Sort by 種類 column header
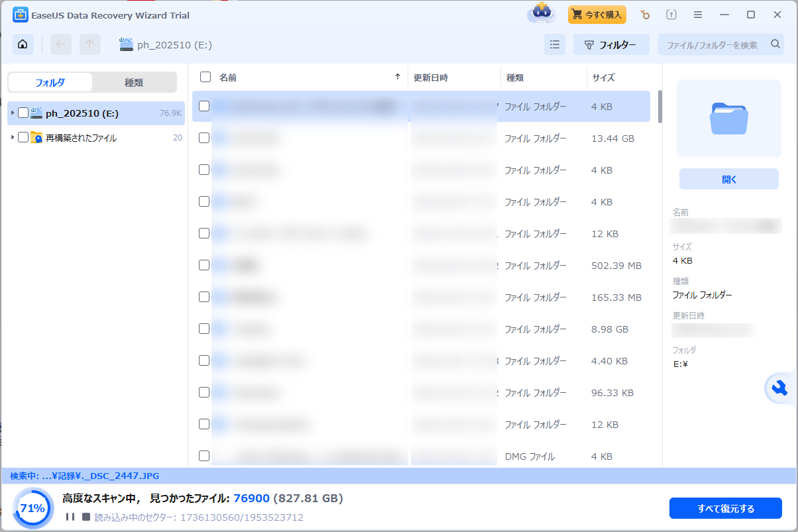 (x=515, y=78)
